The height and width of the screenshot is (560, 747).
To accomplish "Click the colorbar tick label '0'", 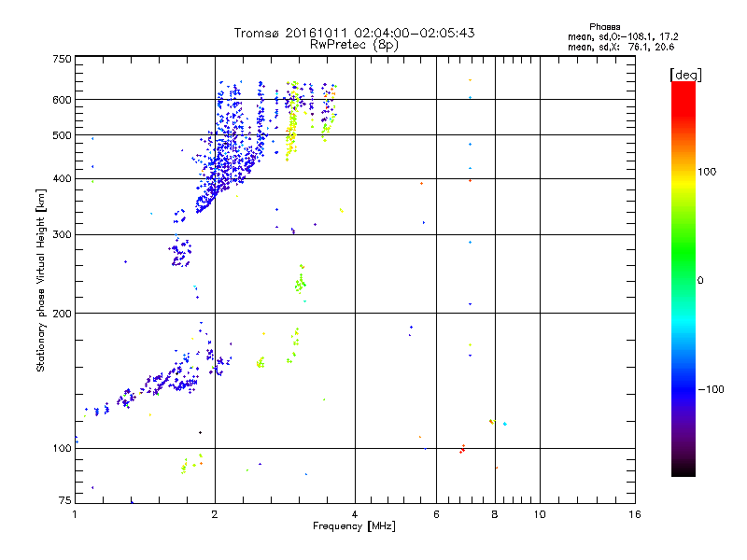I will pyautogui.click(x=699, y=281).
